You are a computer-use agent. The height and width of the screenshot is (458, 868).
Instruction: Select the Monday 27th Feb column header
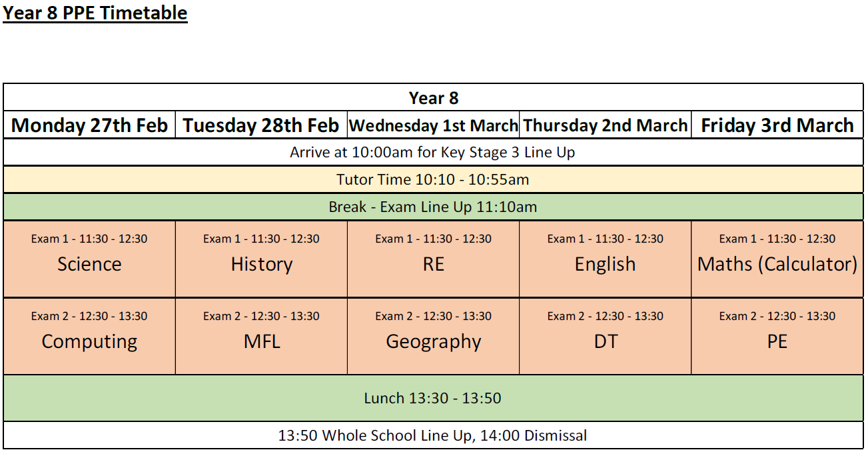coord(89,125)
